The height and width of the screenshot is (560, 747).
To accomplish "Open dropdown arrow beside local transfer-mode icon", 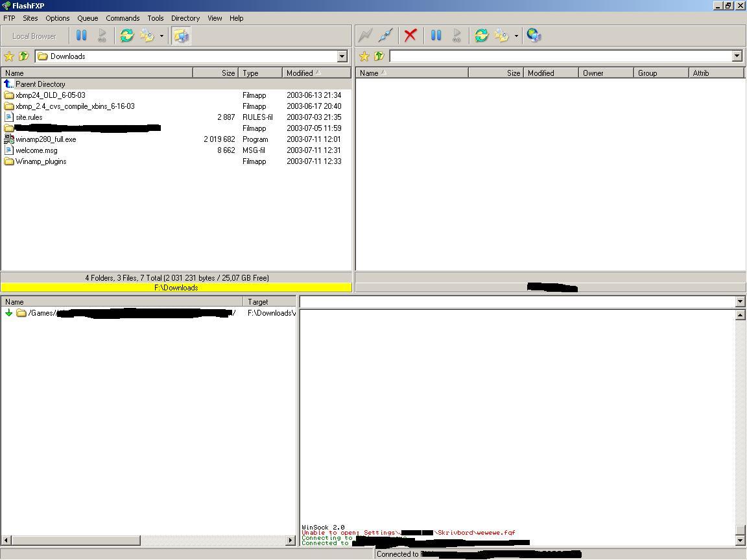I will tap(161, 36).
